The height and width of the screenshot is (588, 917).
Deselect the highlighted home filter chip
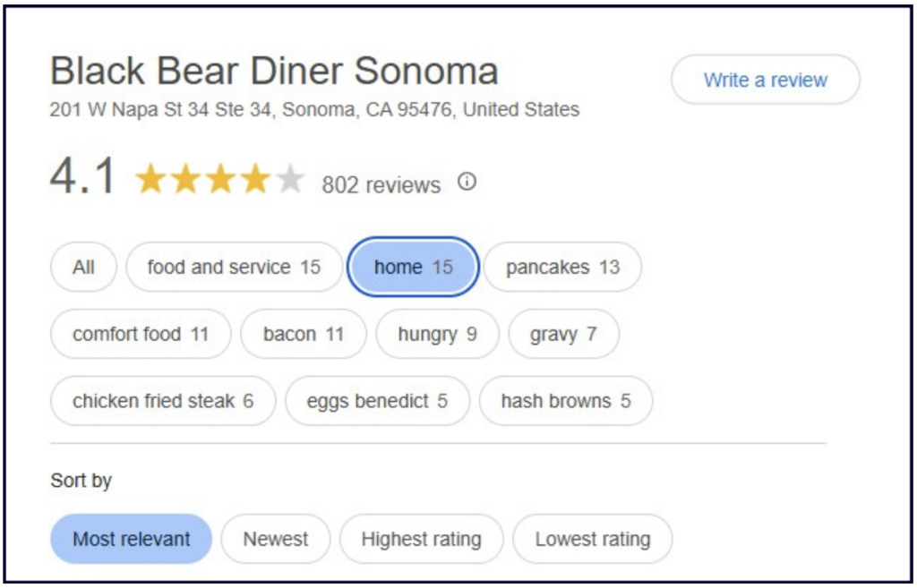pyautogui.click(x=413, y=267)
